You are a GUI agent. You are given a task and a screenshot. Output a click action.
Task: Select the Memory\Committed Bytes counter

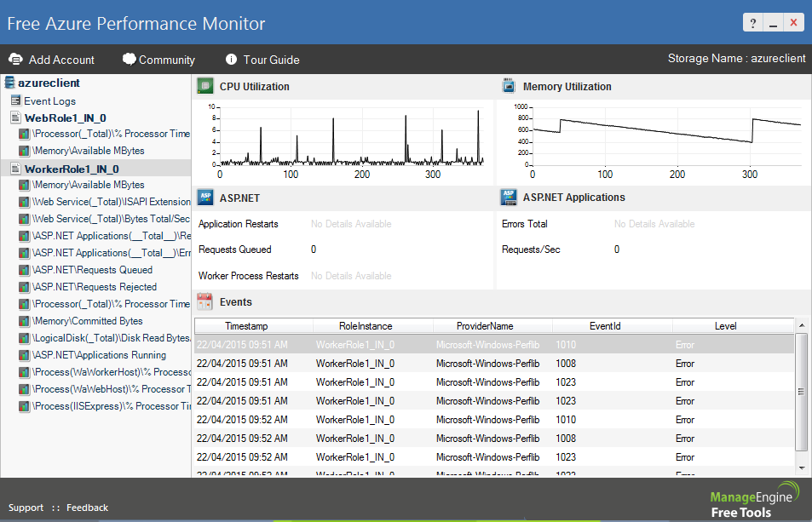[88, 321]
